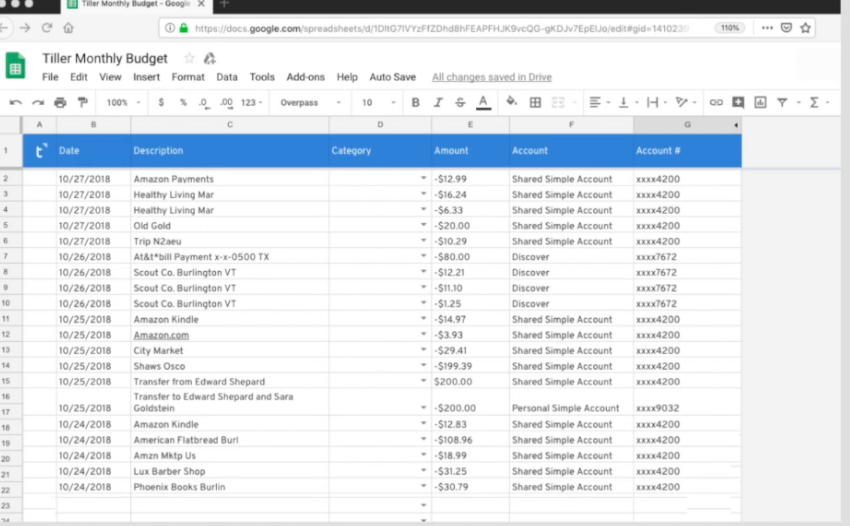Open category dropdown for City Market row
This screenshot has height=526, width=850.
click(423, 350)
